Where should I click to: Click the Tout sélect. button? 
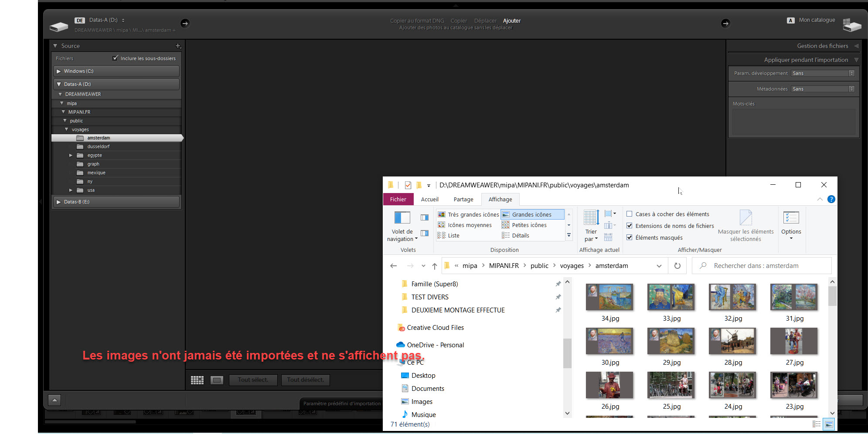pos(253,380)
